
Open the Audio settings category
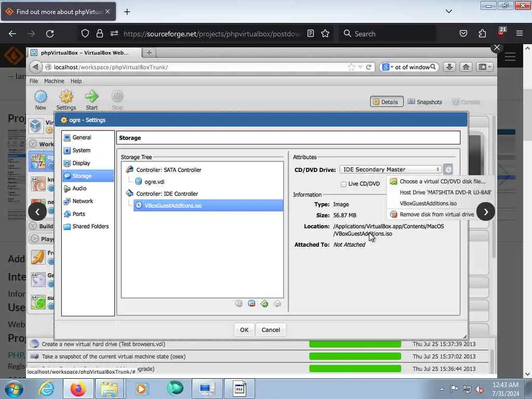(x=88, y=188)
